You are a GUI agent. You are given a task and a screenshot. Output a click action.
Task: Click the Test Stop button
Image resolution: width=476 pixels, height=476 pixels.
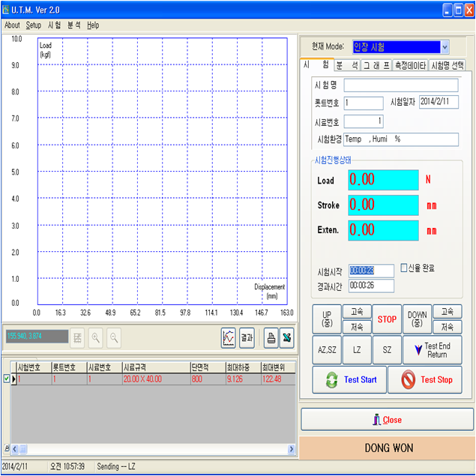click(x=425, y=379)
